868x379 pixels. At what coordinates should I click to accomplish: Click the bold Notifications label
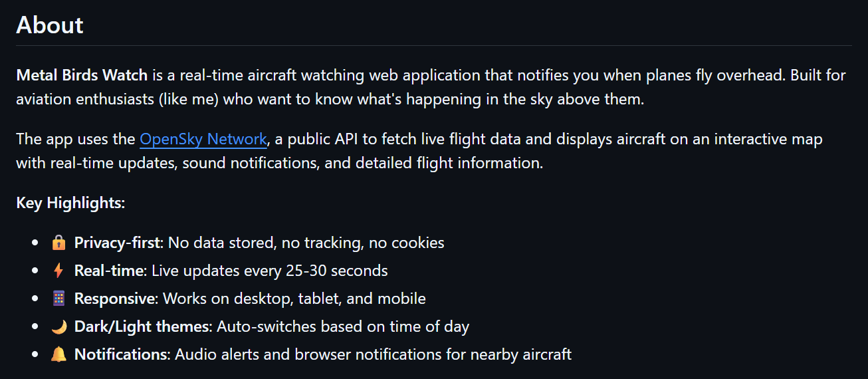(122, 355)
